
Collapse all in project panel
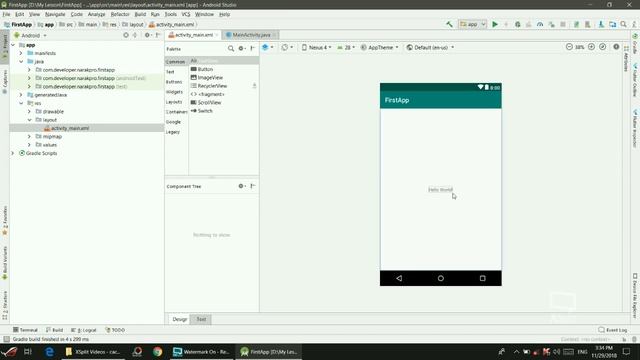pos(135,36)
